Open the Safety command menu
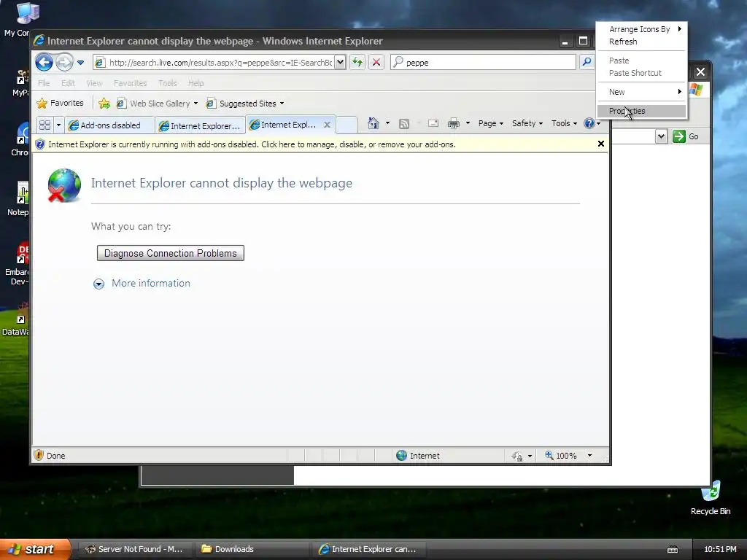The width and height of the screenshot is (747, 560). coord(527,123)
